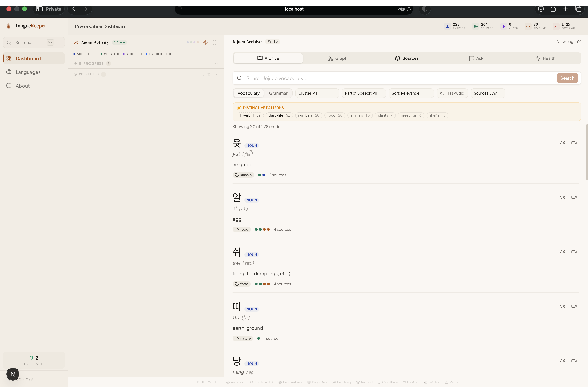Play audio for the 윳 entry
588x387 pixels.
point(562,143)
